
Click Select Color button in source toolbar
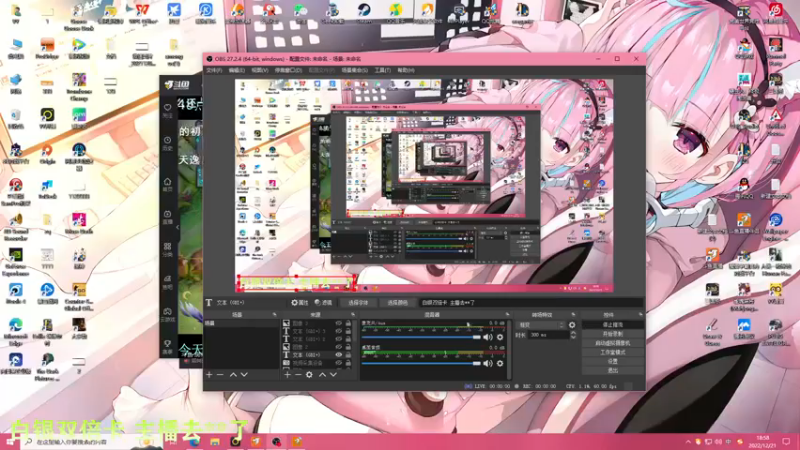pos(397,303)
